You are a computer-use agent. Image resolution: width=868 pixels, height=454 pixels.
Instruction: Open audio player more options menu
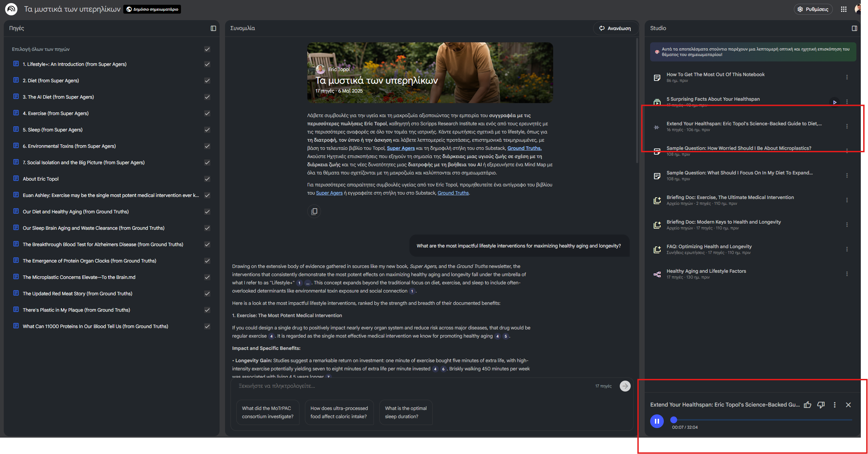click(835, 405)
